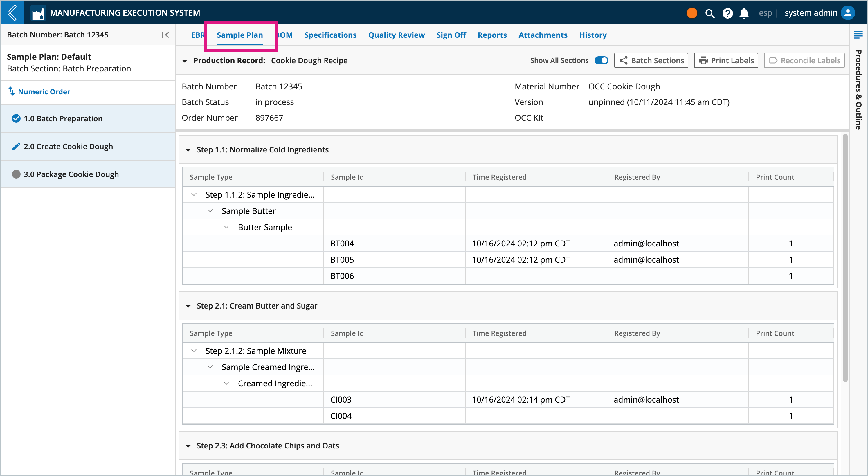This screenshot has height=476, width=868.
Task: Toggle the Show All Sections switch
Action: pyautogui.click(x=601, y=60)
